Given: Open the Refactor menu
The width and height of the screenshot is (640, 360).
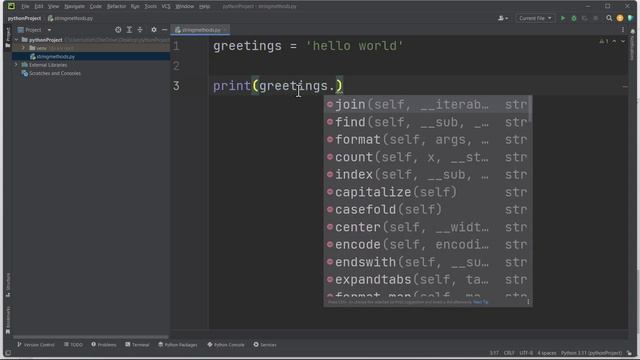Looking at the screenshot, I should [116, 7].
